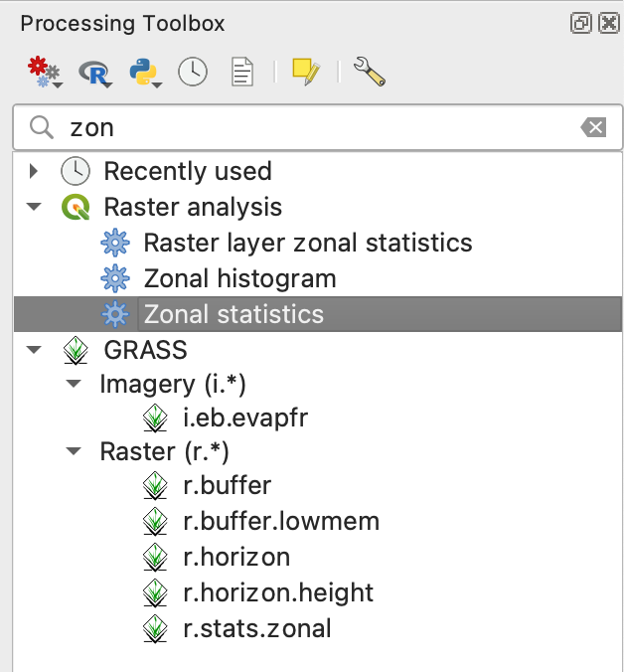Open the Results Viewer document icon
The width and height of the screenshot is (624, 672).
tap(241, 72)
